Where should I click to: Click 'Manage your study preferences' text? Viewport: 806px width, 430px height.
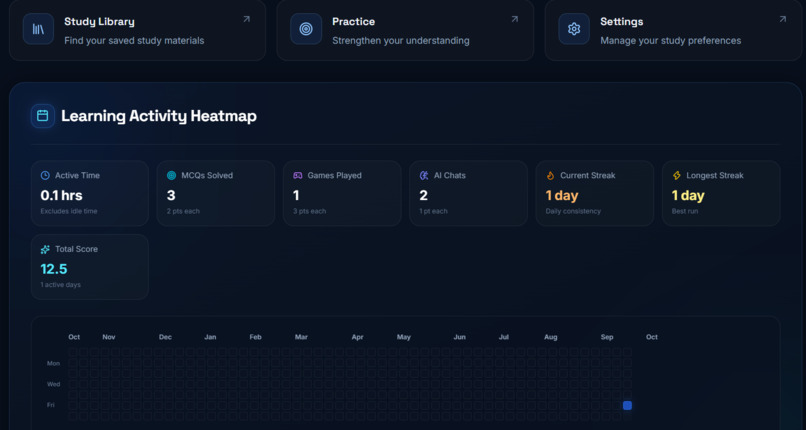[x=670, y=41]
